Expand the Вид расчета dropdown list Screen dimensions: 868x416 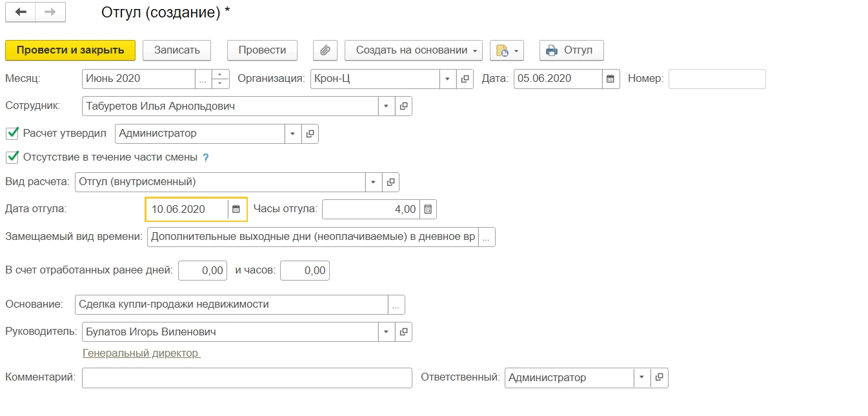click(374, 182)
